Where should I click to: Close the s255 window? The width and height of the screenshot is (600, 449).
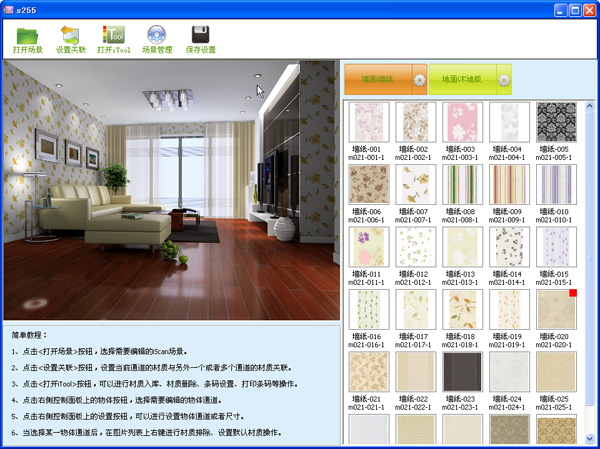pyautogui.click(x=589, y=10)
